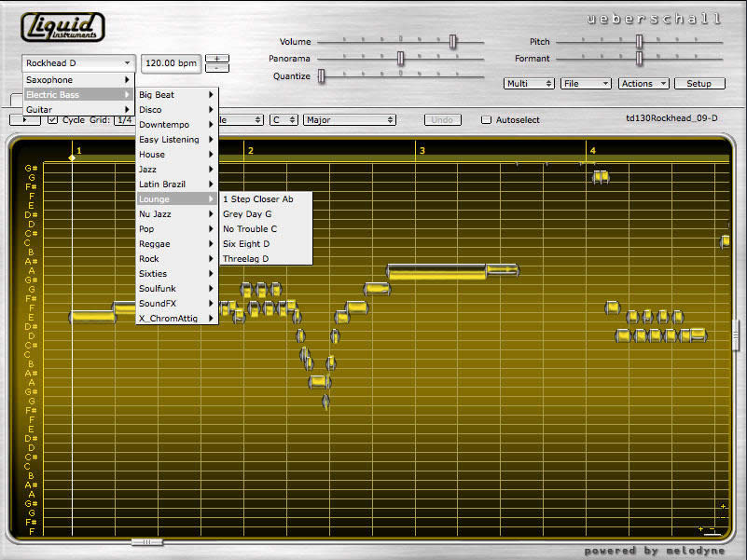Image resolution: width=747 pixels, height=560 pixels.
Task: Click the Setup button
Action: (x=699, y=84)
